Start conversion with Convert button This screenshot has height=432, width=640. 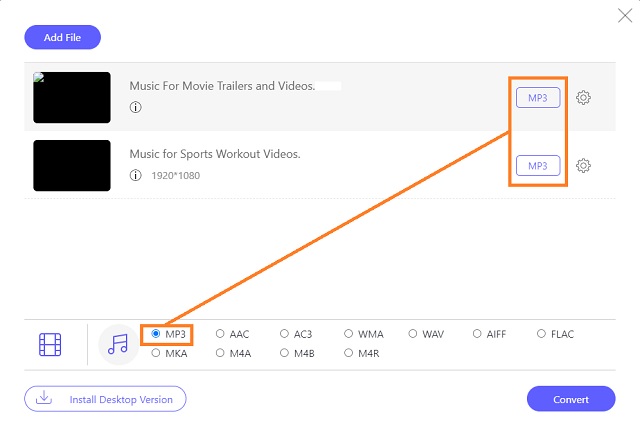pos(571,399)
